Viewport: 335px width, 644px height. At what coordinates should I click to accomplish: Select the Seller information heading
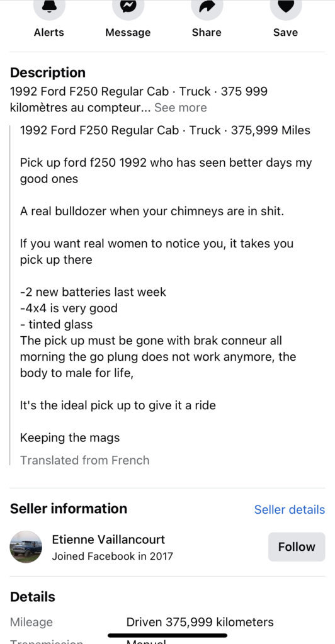(68, 509)
